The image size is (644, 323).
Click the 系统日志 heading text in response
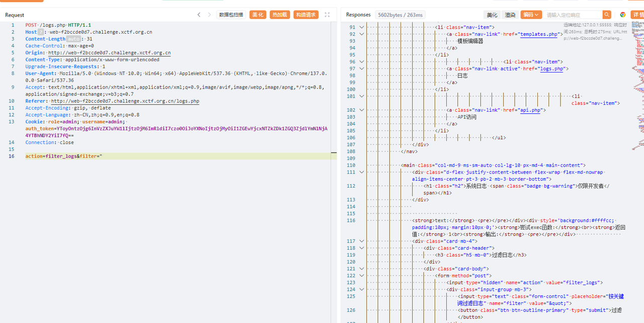coord(477,186)
